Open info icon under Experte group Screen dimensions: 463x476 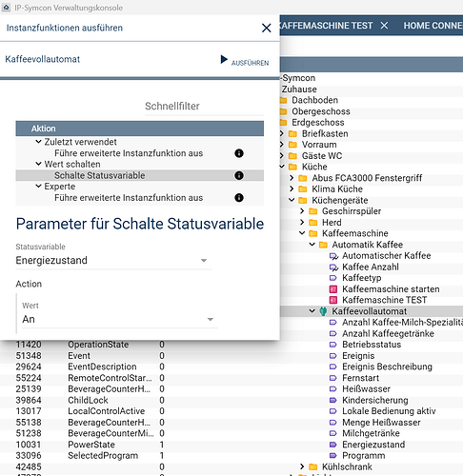(x=239, y=198)
